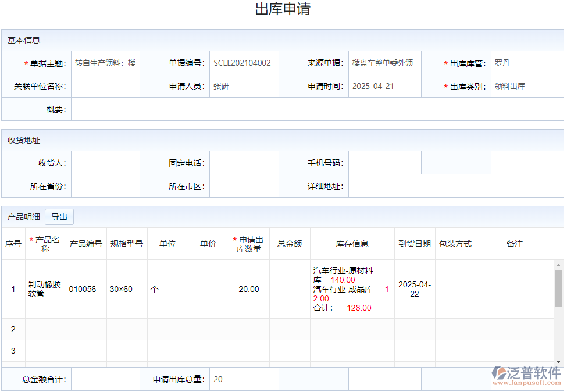Screen dimensions: 567x392
Task: Open the 出库库管 field showing 罗丹
Action: 527,63
